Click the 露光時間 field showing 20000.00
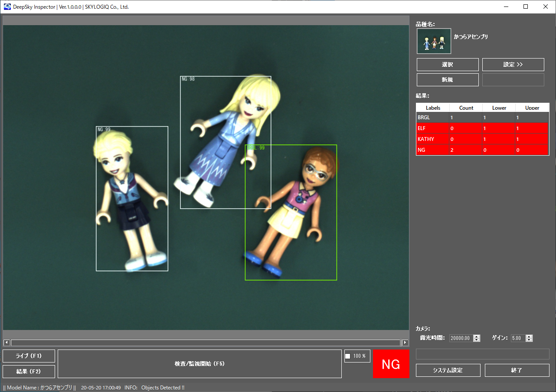556x392 pixels. (x=461, y=338)
